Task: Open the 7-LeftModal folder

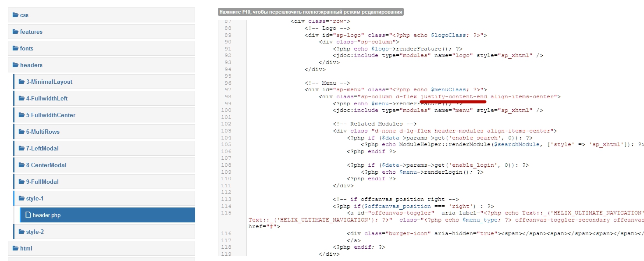Action: (x=43, y=148)
